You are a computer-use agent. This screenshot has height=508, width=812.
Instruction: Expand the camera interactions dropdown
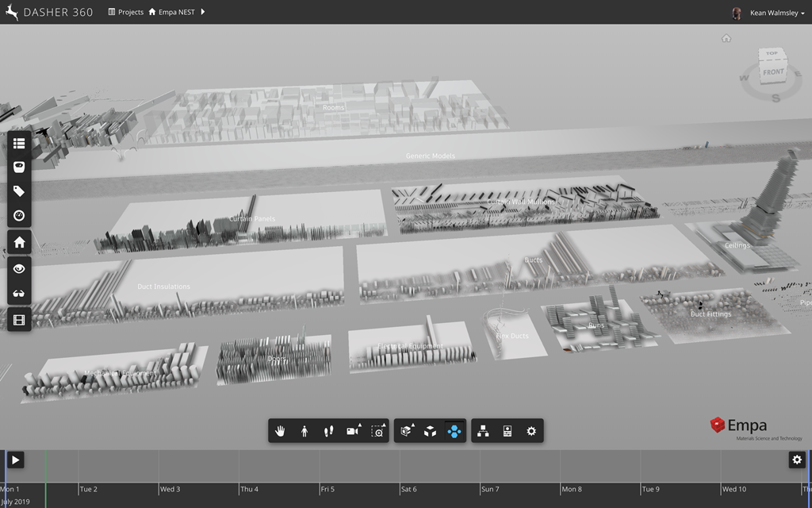[354, 431]
